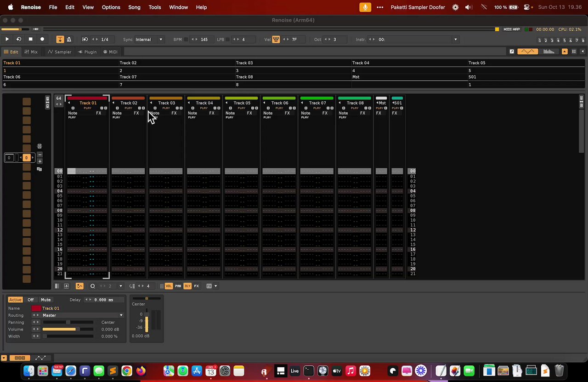588x382 pixels.
Task: Set track state to Off
Action: (31, 300)
